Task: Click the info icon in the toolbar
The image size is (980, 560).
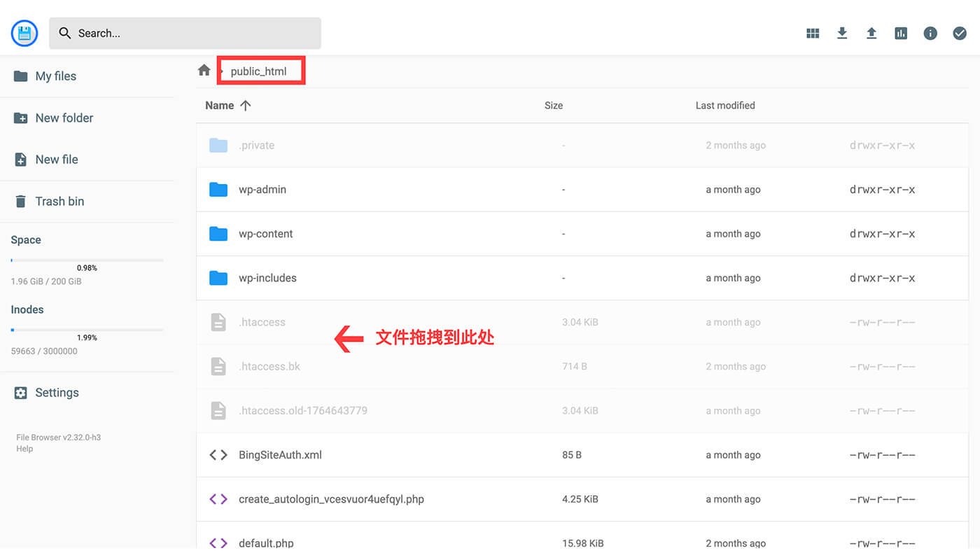Action: click(x=930, y=32)
